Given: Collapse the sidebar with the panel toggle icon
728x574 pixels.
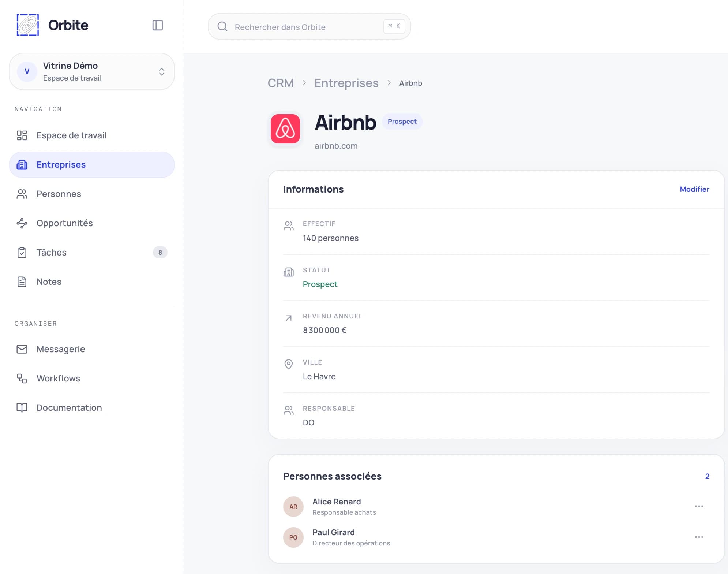Looking at the screenshot, I should (x=158, y=25).
